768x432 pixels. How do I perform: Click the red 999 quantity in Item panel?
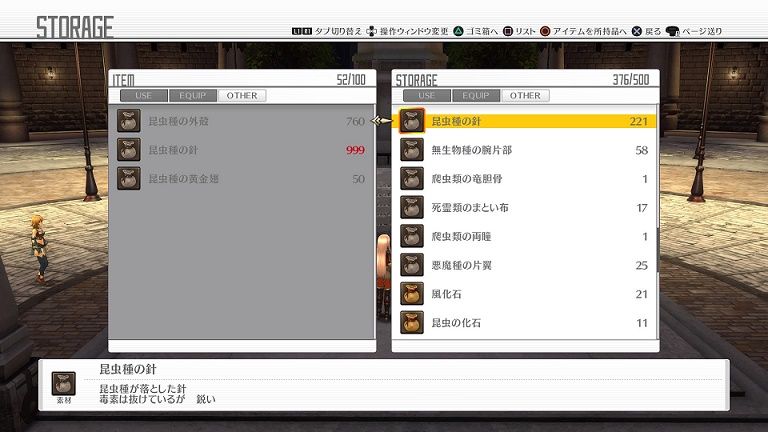tap(355, 150)
